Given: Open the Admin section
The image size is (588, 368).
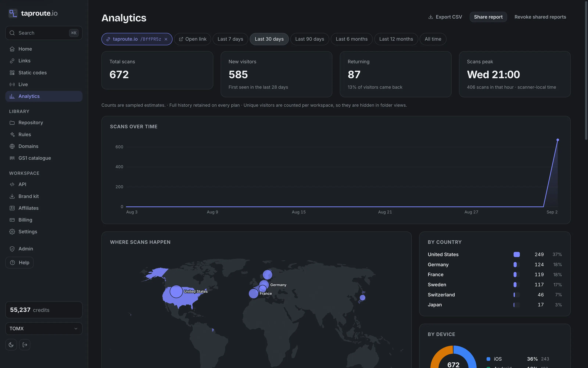Looking at the screenshot, I should coord(44,249).
